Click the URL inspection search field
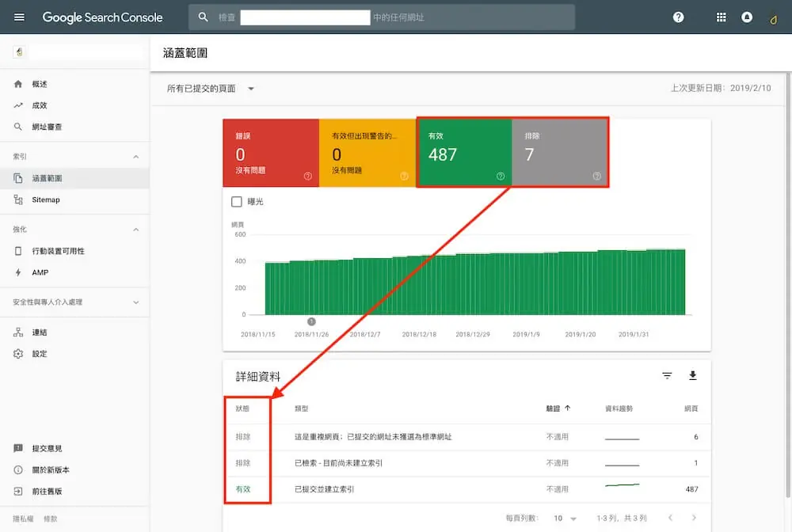 point(382,17)
